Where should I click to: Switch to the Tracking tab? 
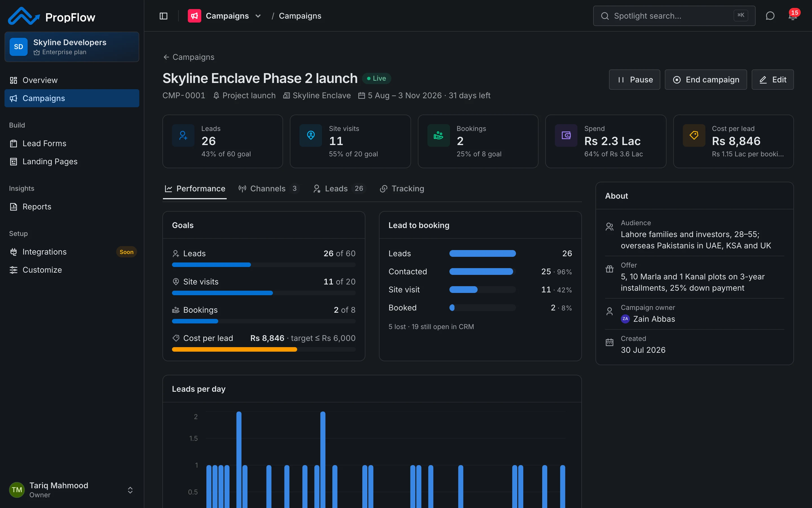(x=402, y=189)
